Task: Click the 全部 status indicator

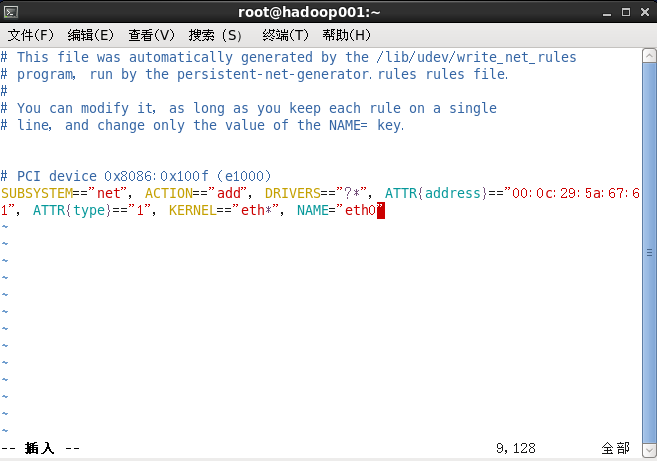Action: click(x=616, y=448)
